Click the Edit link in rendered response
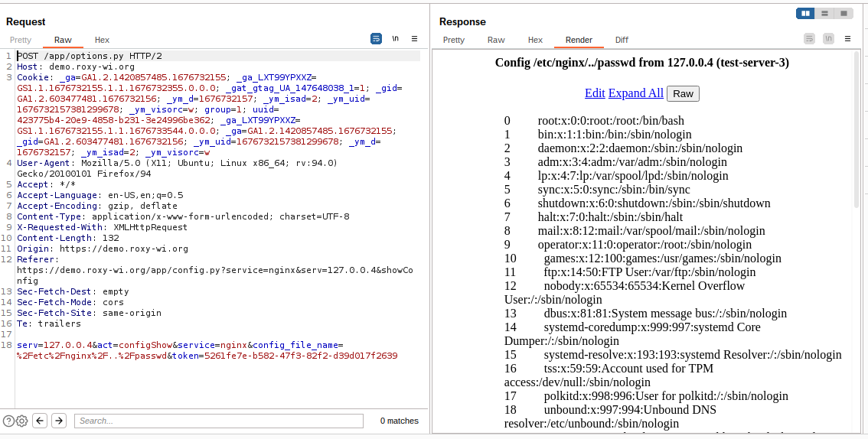 (x=595, y=93)
